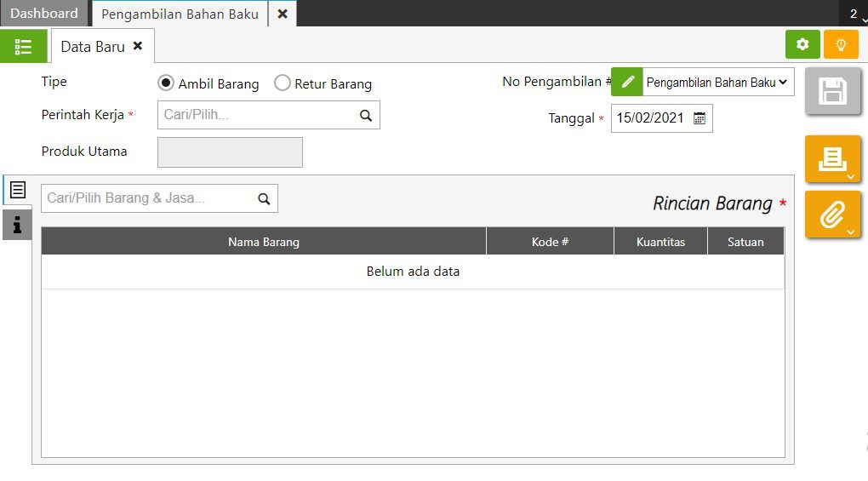Close the Data Baru tab

point(138,46)
